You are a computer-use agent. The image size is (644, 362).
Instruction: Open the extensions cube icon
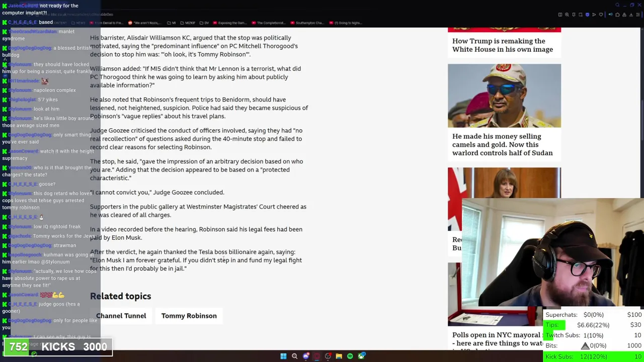[617, 15]
